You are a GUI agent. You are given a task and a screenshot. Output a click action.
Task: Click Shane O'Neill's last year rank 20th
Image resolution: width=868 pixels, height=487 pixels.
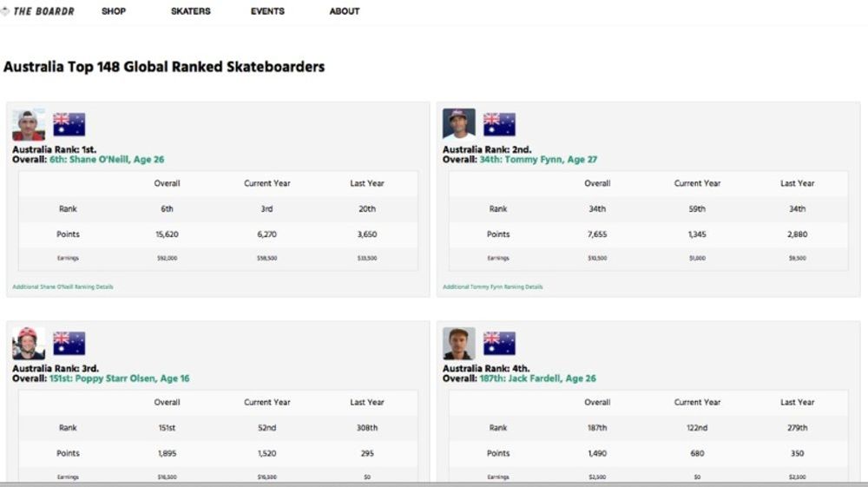pos(367,208)
